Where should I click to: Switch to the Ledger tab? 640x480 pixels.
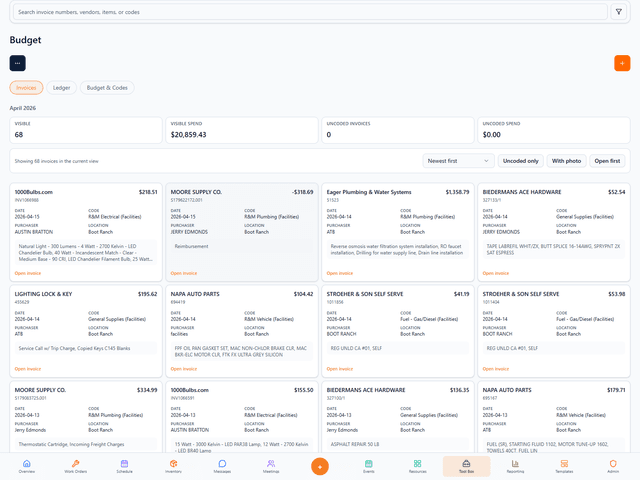(61, 88)
